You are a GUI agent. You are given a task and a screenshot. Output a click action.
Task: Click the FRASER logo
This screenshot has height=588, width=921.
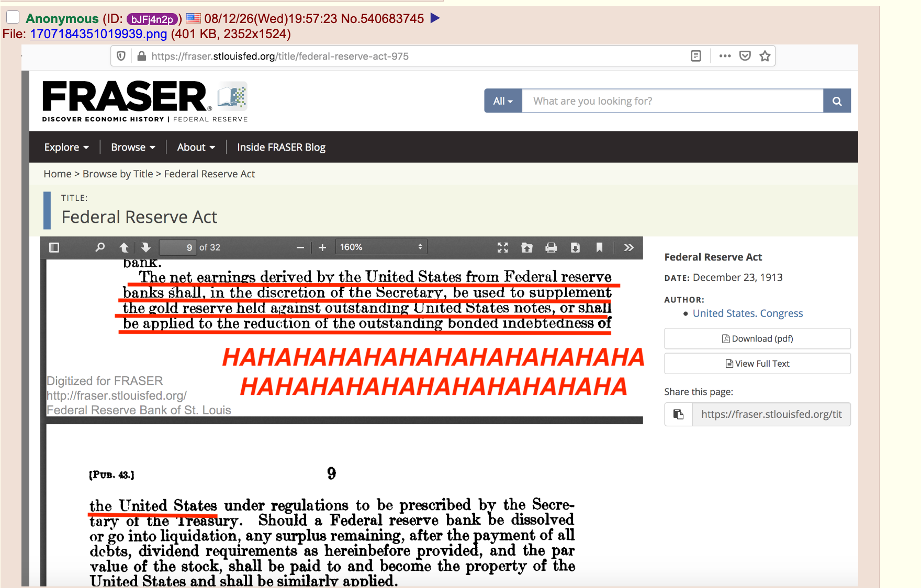point(145,101)
